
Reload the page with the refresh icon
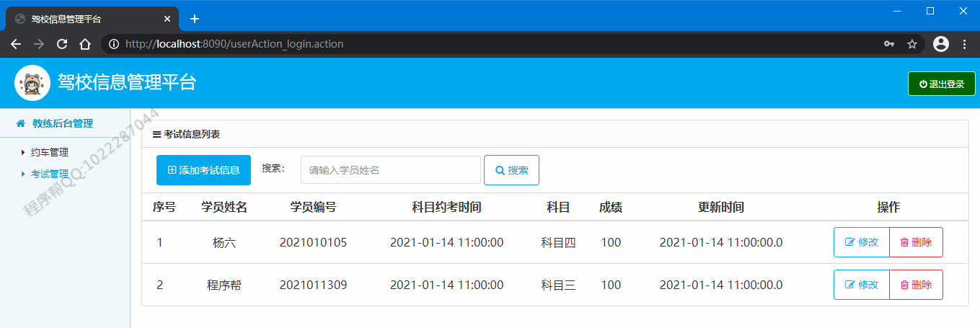(x=62, y=44)
